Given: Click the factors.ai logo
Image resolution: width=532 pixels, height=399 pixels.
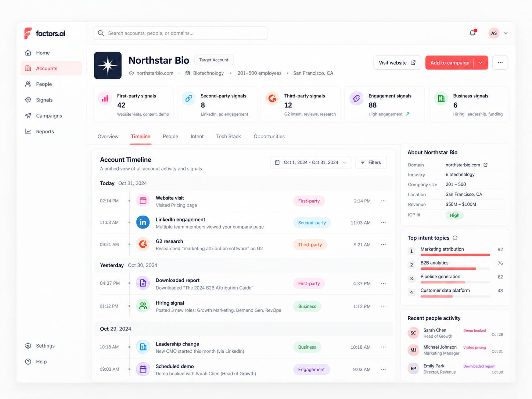Looking at the screenshot, I should [44, 33].
